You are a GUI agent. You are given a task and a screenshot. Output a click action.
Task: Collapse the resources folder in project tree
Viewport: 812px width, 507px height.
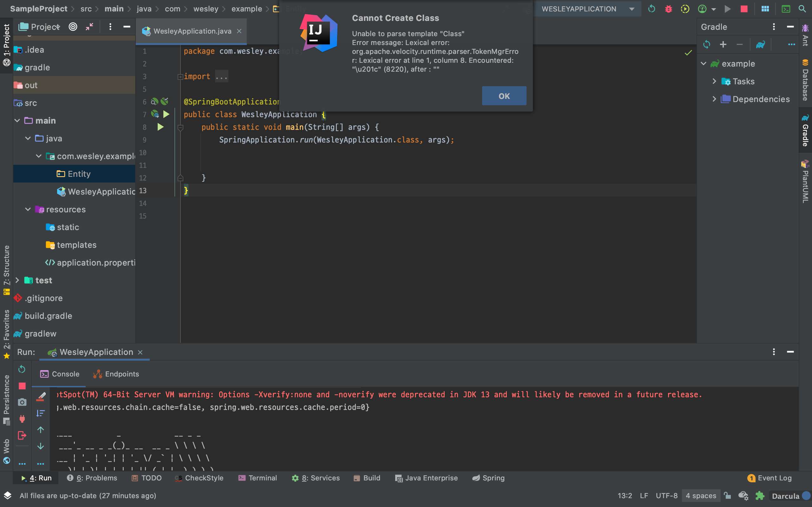28,209
